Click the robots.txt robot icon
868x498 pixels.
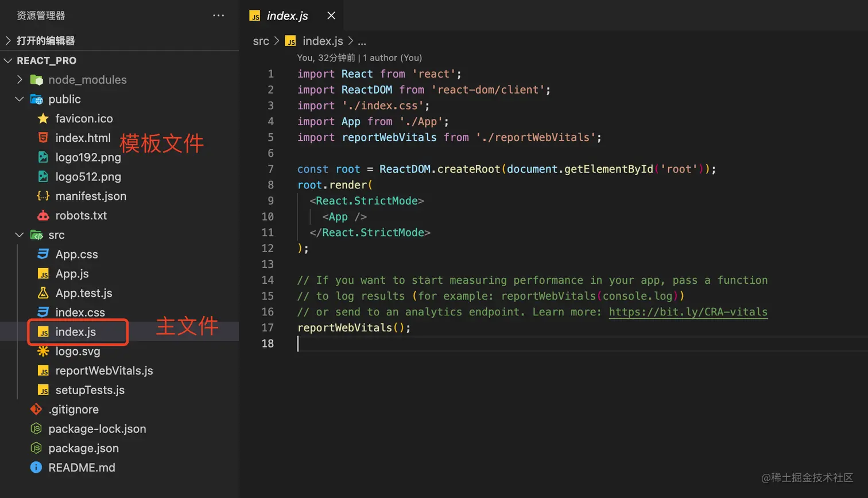coord(43,216)
